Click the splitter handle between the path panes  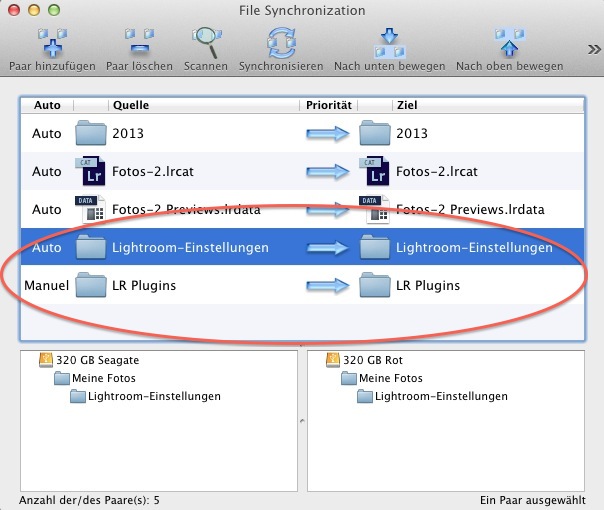[302, 421]
